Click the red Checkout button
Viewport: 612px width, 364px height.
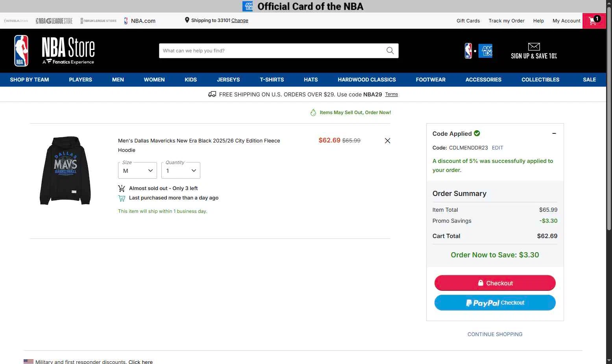[495, 283]
